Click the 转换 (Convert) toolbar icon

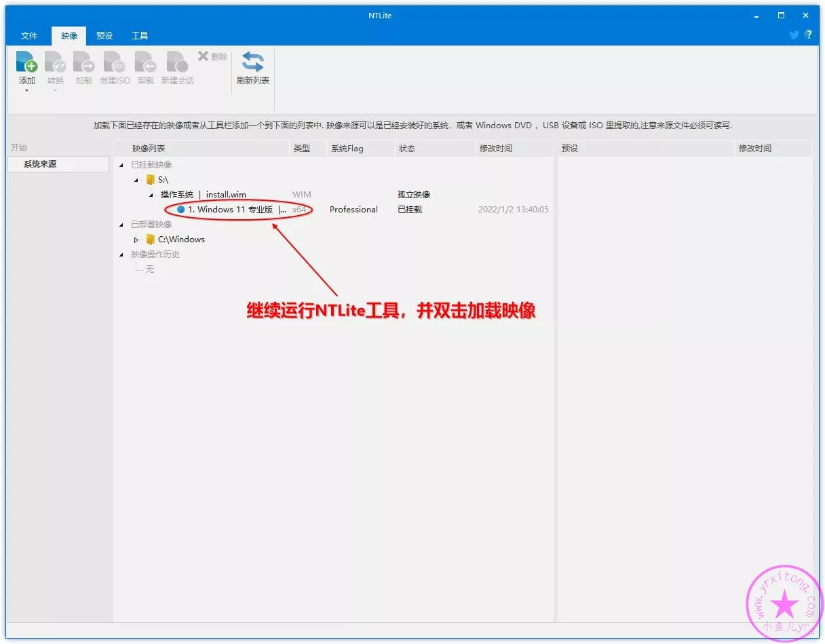pyautogui.click(x=55, y=62)
